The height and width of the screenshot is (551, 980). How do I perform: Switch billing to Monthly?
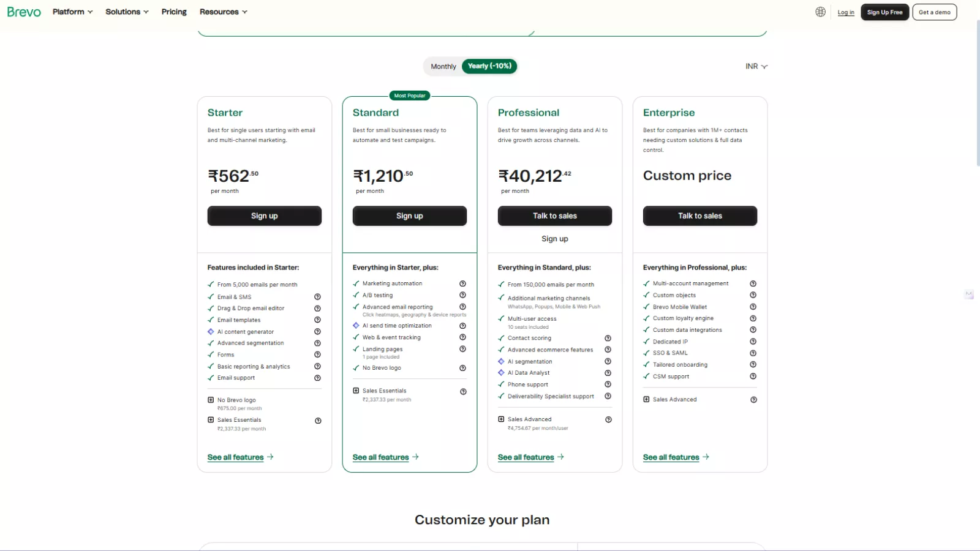443,66
